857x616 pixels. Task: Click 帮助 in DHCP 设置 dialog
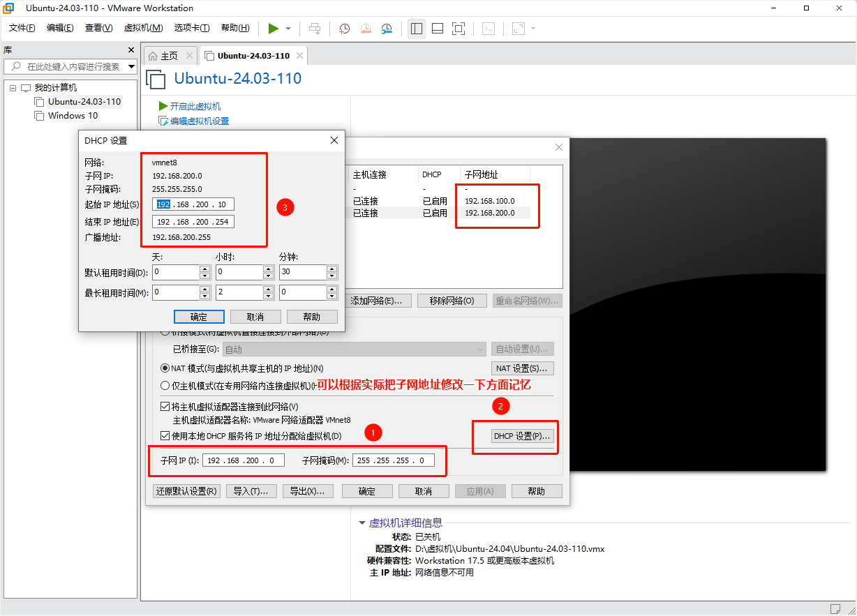[x=312, y=317]
